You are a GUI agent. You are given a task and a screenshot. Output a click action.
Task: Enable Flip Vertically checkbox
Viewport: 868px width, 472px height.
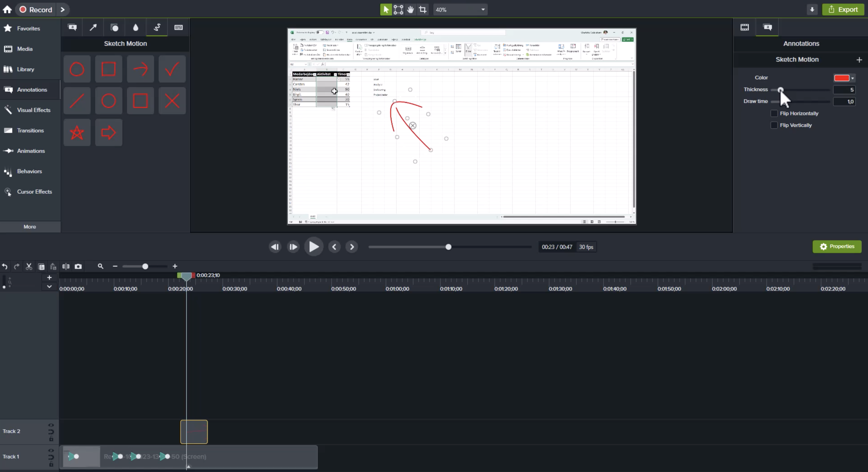tap(774, 125)
